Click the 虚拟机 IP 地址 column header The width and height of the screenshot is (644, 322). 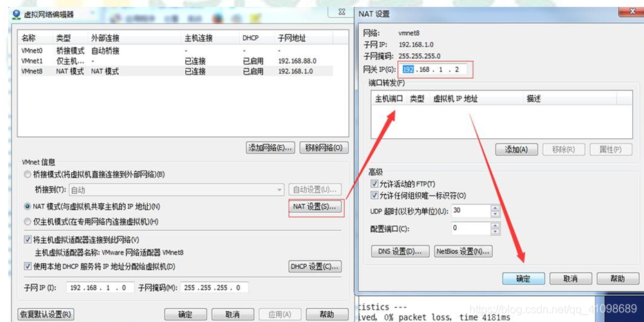coord(477,99)
